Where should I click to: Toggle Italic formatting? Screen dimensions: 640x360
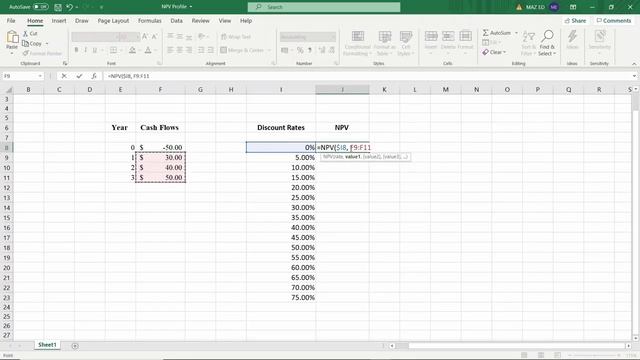(85, 50)
